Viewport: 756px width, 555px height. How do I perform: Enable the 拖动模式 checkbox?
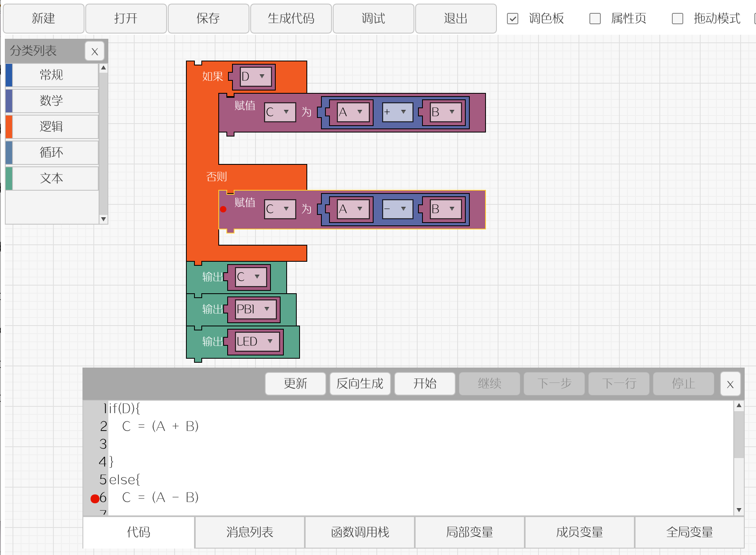(678, 19)
